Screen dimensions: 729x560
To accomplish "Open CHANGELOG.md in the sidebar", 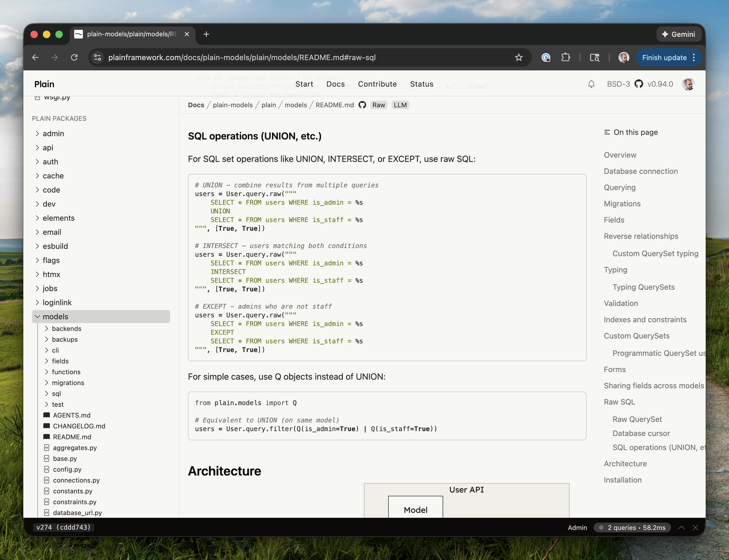I will (x=79, y=426).
